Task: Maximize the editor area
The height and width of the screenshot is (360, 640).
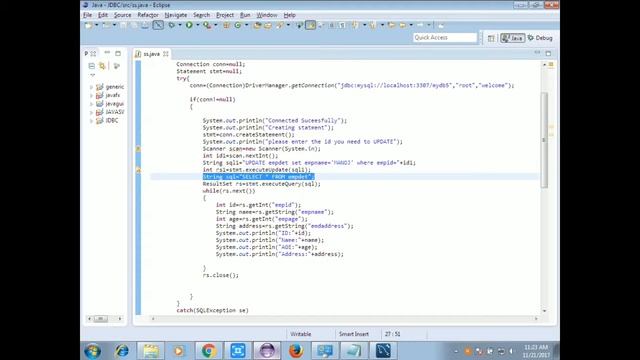Action: (548, 53)
